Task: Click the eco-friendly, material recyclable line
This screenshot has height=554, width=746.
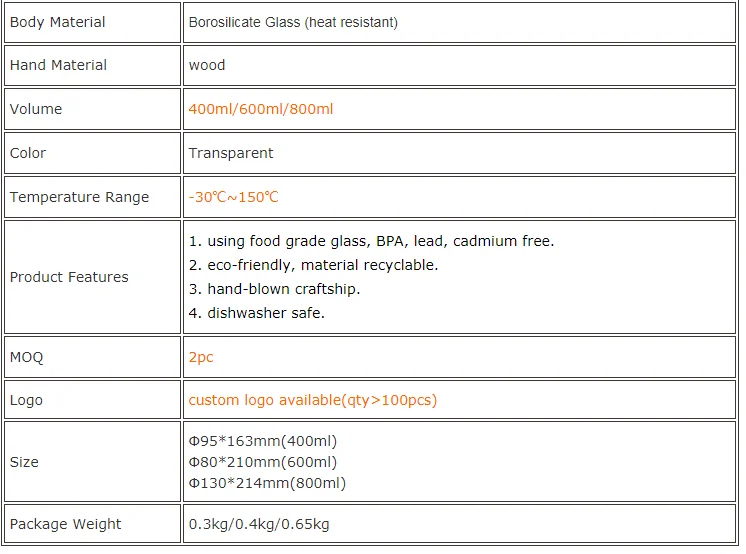Action: point(313,265)
